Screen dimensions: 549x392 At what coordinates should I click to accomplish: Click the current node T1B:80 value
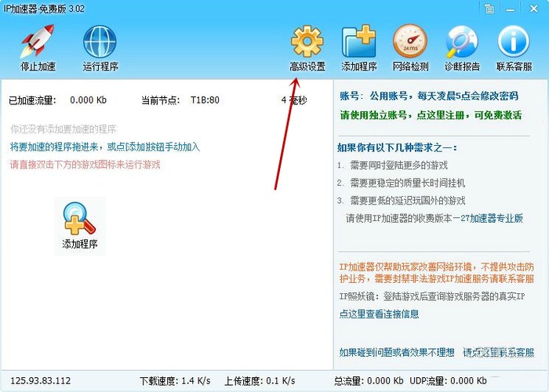pyautogui.click(x=205, y=100)
